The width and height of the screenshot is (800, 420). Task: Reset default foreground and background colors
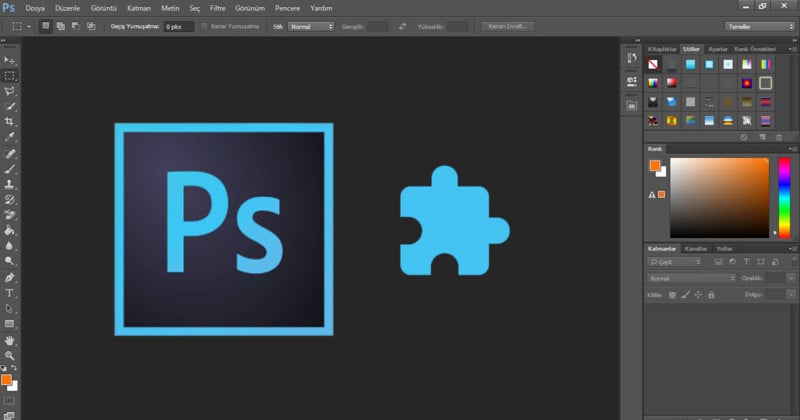point(4,367)
